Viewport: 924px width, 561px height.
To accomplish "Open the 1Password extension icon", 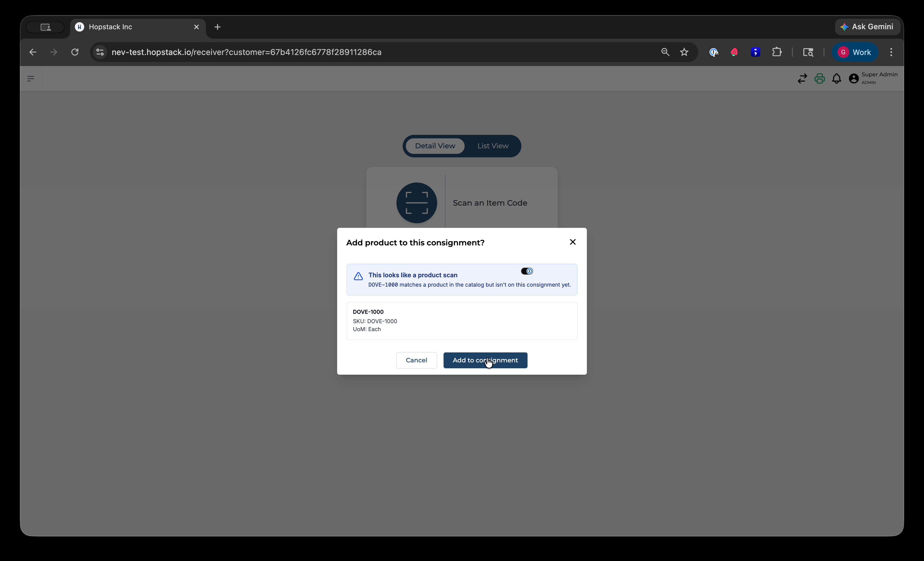I will click(714, 52).
